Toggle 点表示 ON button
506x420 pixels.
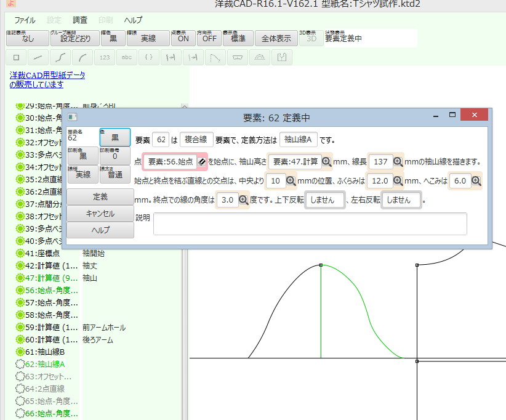[183, 38]
